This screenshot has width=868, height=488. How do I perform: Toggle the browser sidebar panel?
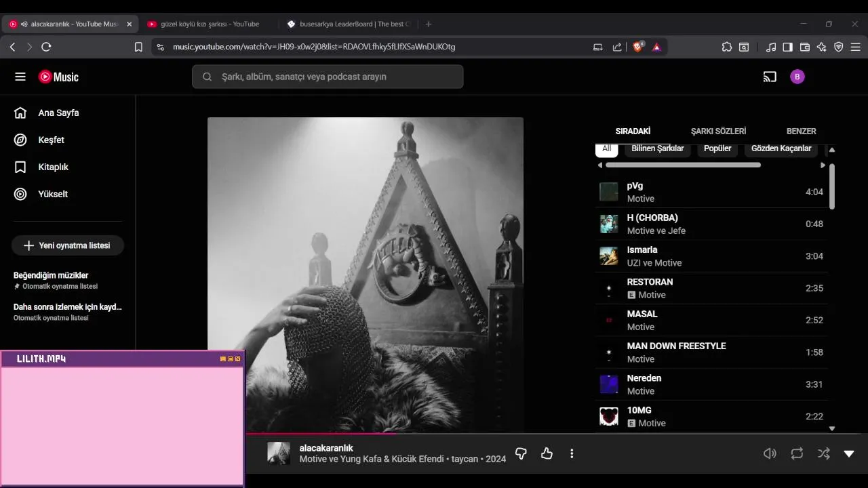(788, 47)
